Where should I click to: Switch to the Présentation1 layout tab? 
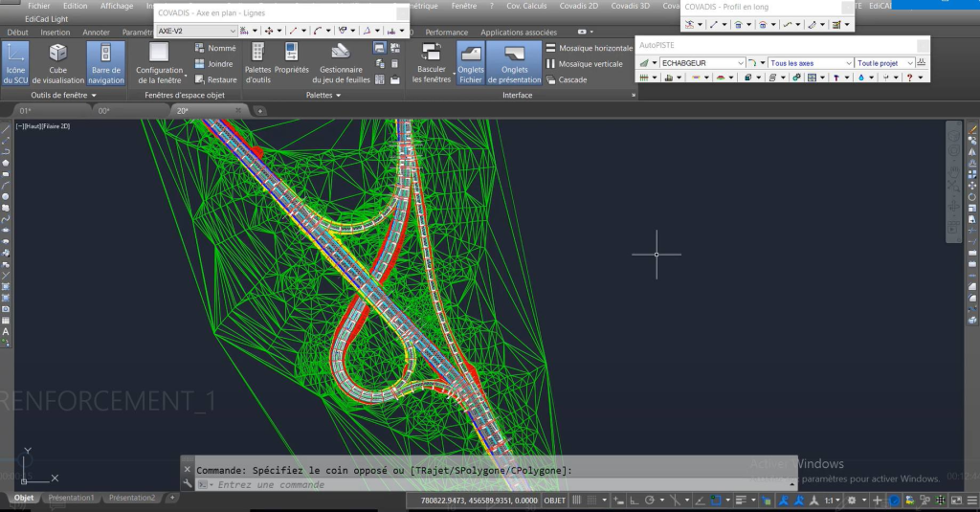pos(71,498)
